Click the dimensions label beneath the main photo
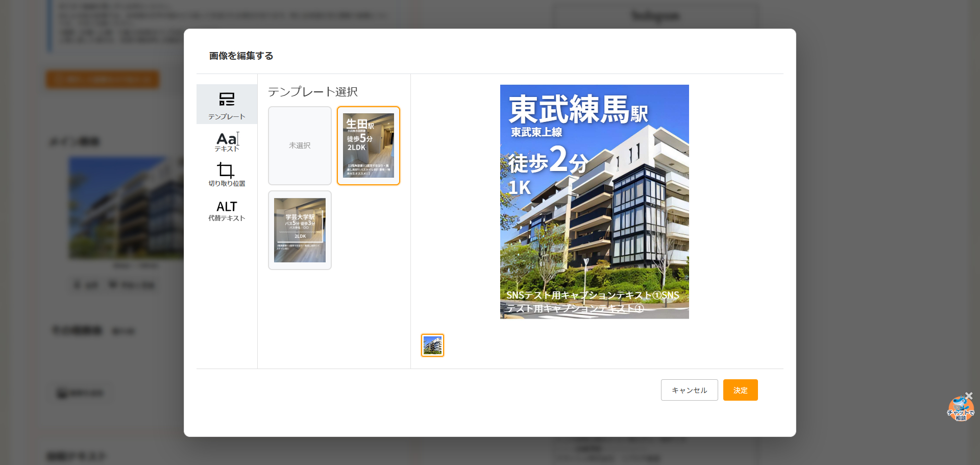This screenshot has height=465, width=980. [x=136, y=265]
